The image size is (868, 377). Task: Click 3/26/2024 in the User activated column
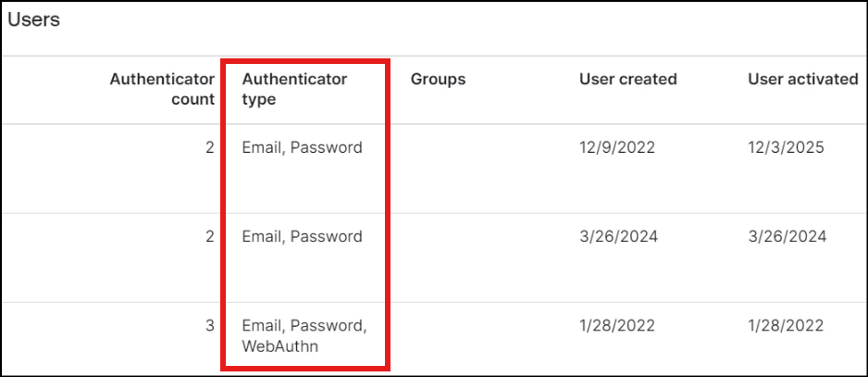tap(787, 236)
